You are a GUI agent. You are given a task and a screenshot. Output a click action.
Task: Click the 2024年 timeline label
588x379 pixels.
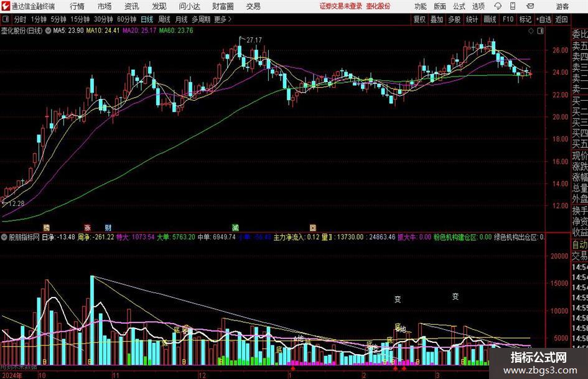[x=12, y=375]
